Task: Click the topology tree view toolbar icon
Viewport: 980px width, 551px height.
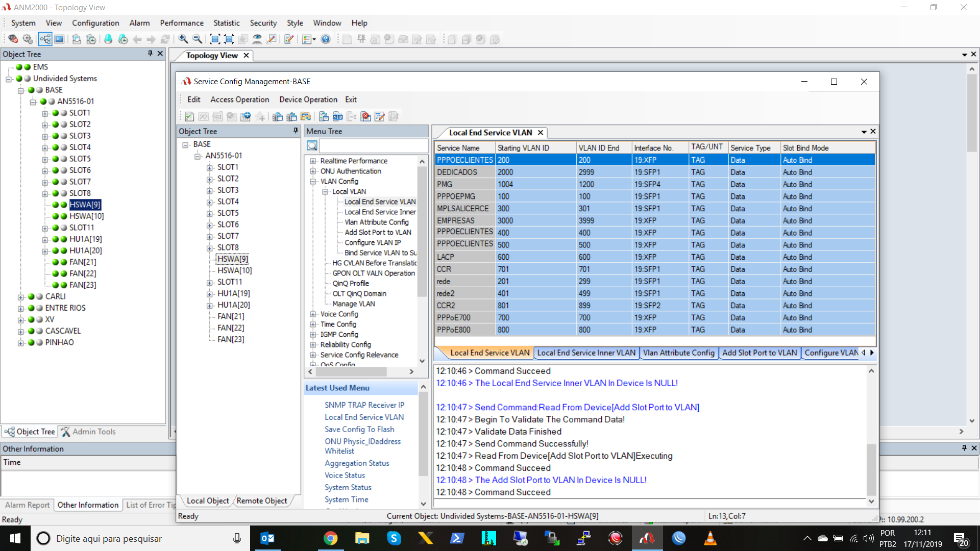Action: point(45,39)
